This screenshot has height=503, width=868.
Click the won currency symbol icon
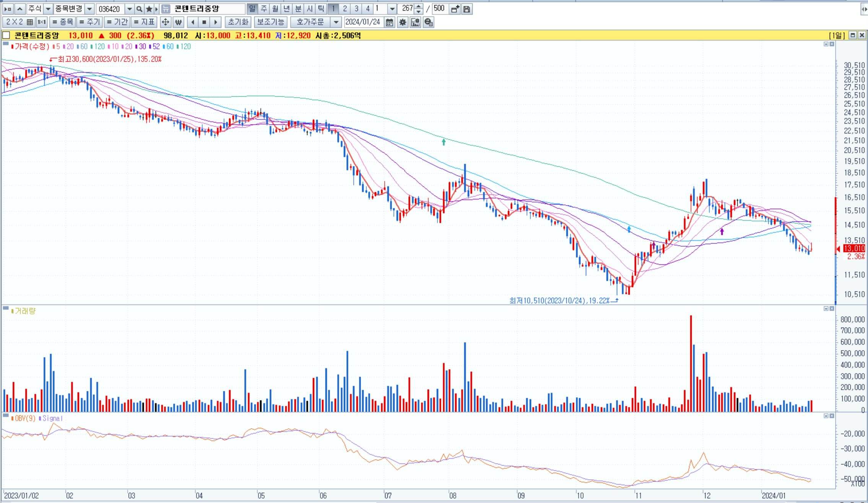point(178,22)
